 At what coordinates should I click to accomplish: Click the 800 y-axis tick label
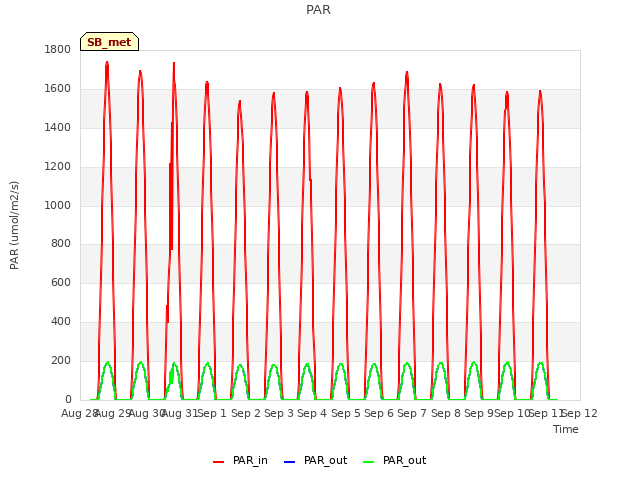click(x=61, y=244)
